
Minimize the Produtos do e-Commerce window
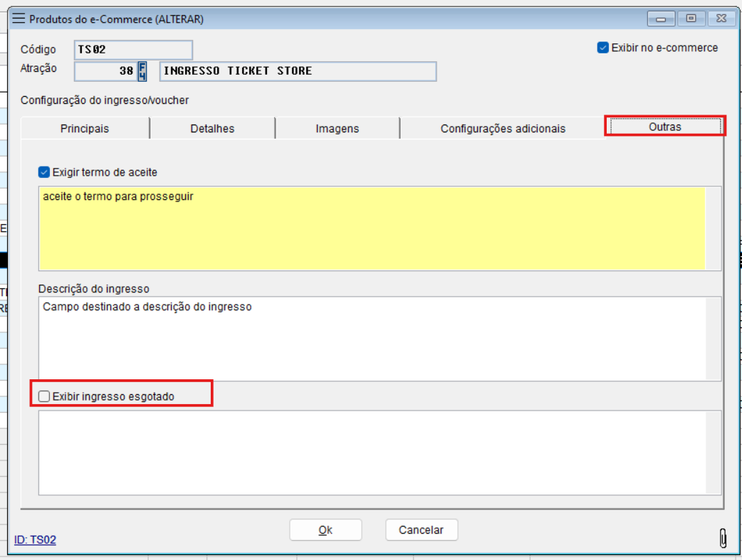pyautogui.click(x=662, y=19)
